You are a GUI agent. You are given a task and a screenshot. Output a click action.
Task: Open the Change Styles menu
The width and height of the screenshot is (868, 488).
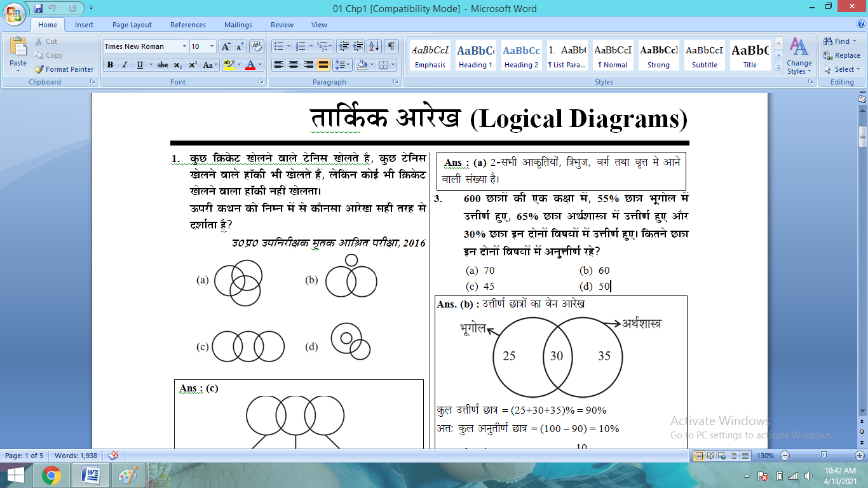[799, 56]
